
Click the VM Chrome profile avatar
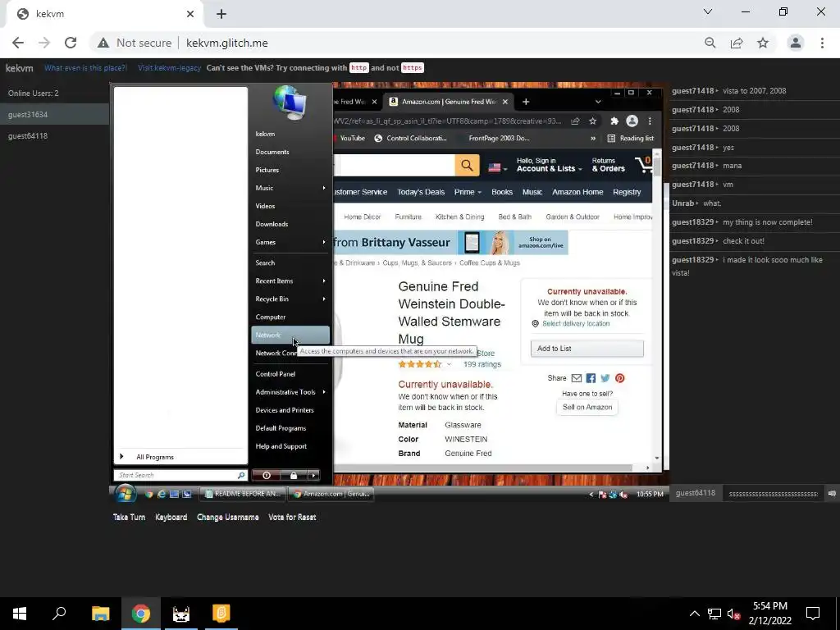632,121
